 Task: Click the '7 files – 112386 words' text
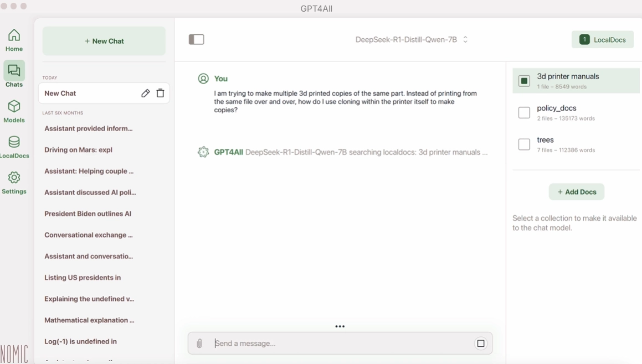click(566, 150)
